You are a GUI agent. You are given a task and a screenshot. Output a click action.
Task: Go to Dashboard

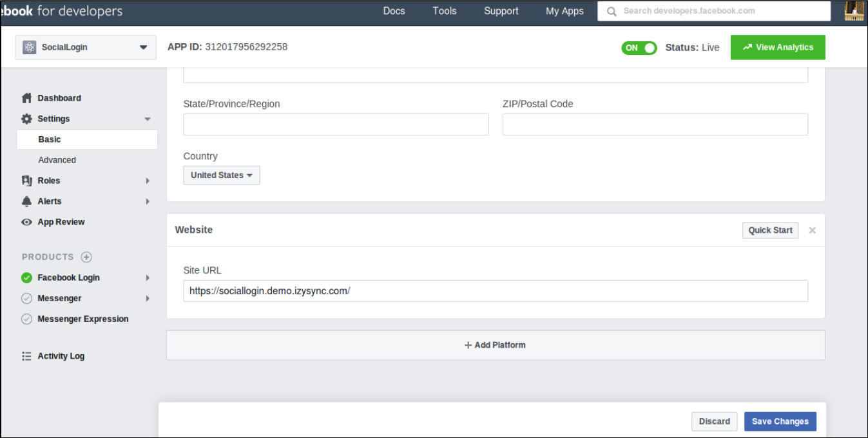pos(59,98)
